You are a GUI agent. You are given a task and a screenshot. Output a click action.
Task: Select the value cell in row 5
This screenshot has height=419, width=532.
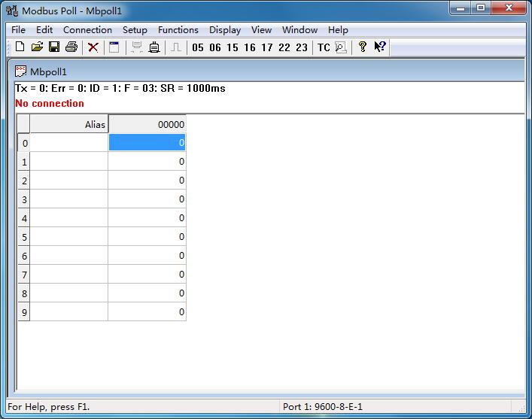coord(147,236)
